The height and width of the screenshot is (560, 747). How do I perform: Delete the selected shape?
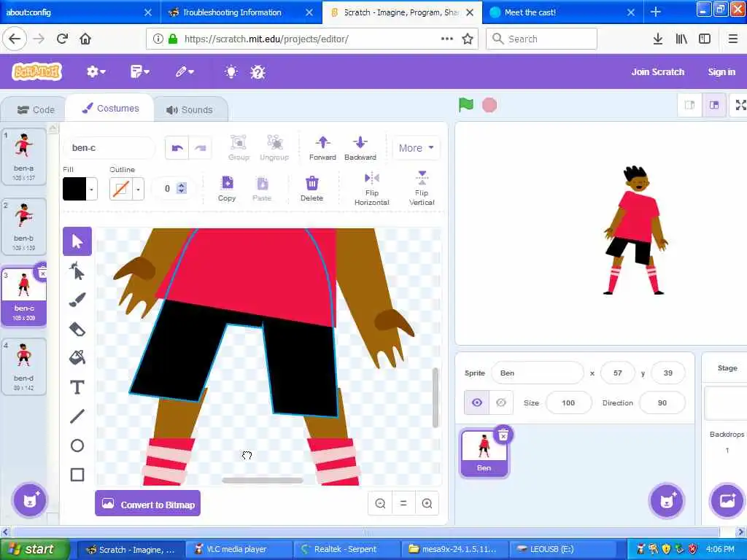(x=311, y=189)
